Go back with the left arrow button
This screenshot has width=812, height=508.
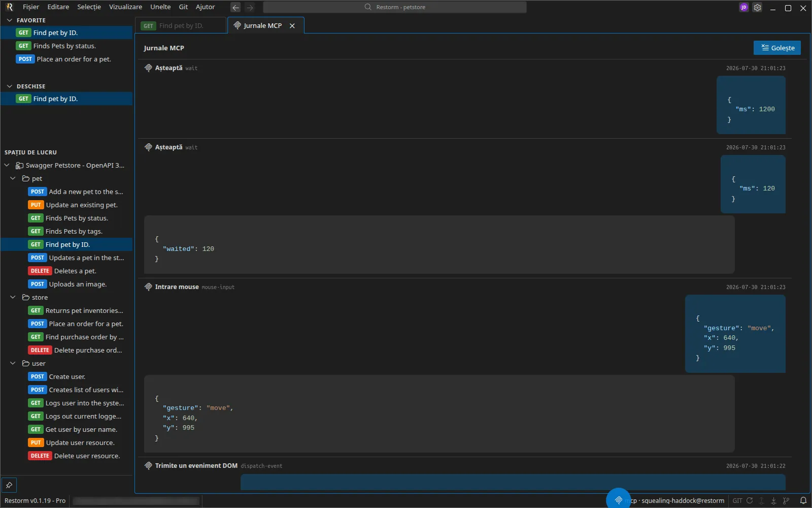pos(235,7)
